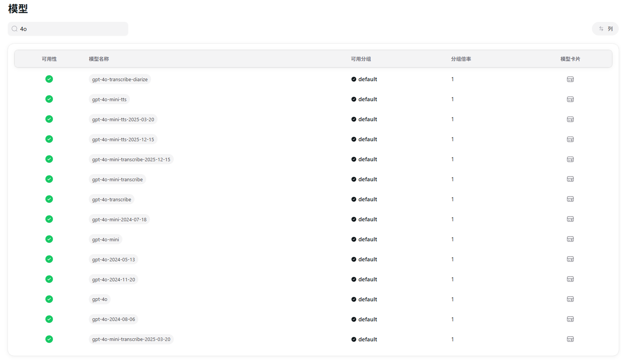
Task: Click the 分组倍率 column header
Action: [x=461, y=59]
